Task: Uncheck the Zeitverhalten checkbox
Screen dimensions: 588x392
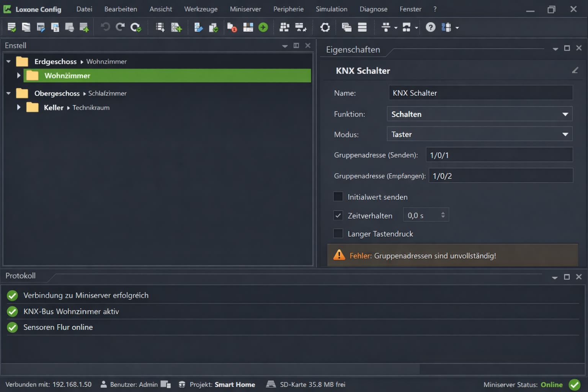Action: click(338, 216)
